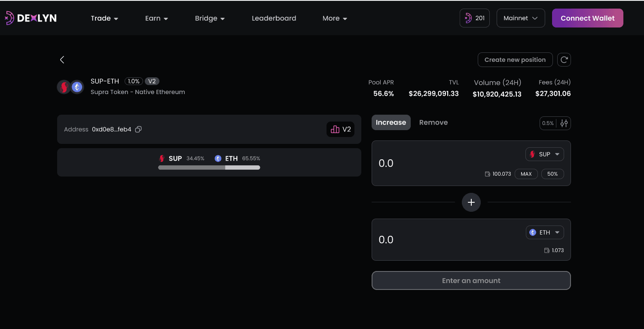
Task: Select the Increase tab
Action: click(391, 122)
